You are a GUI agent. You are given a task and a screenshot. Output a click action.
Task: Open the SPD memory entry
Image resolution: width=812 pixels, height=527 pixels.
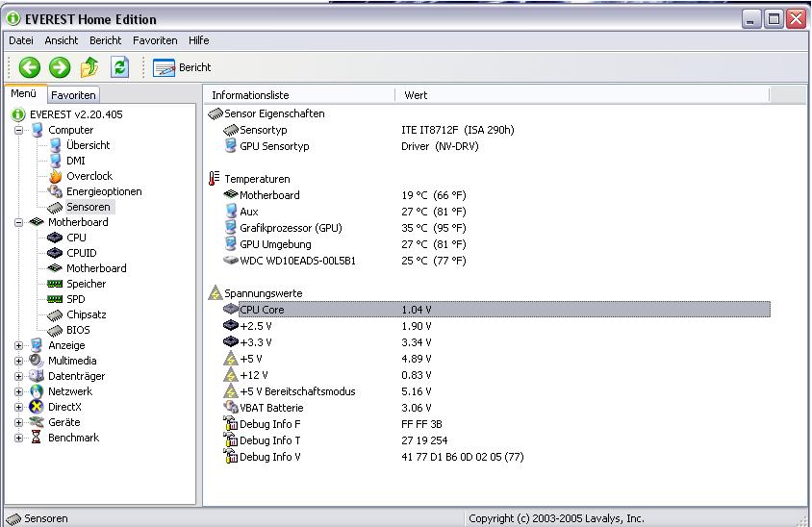[76, 299]
